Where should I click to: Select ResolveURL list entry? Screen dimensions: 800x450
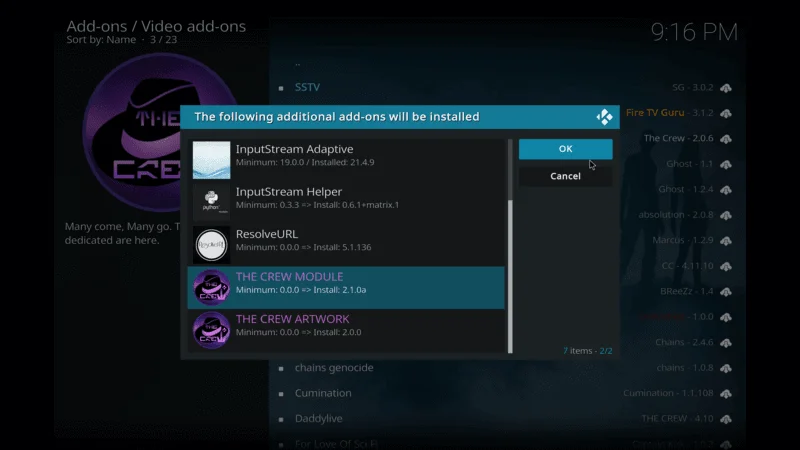(346, 245)
